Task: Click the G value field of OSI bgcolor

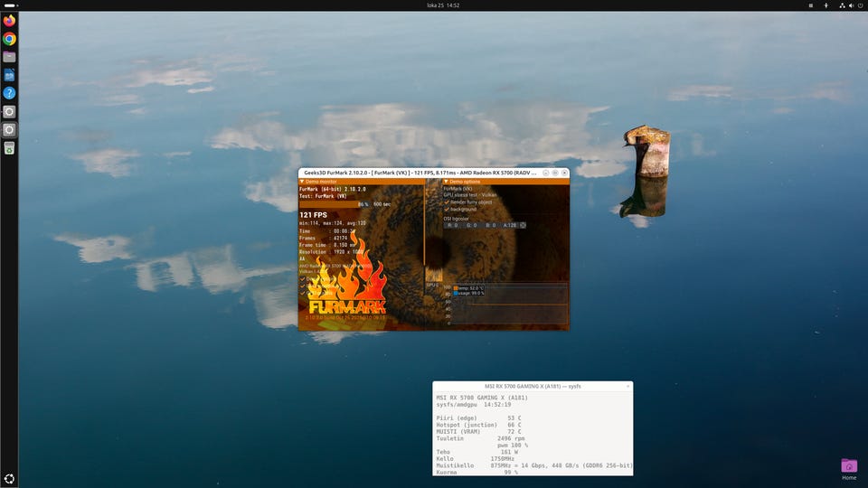Action: point(471,225)
